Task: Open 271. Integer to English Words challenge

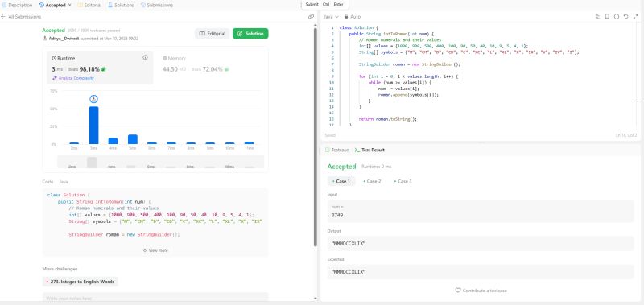Action: point(80,282)
